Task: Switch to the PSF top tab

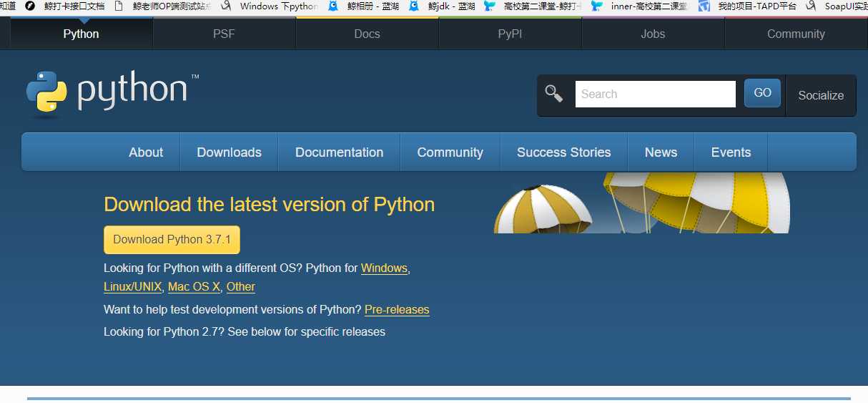Action: [224, 34]
